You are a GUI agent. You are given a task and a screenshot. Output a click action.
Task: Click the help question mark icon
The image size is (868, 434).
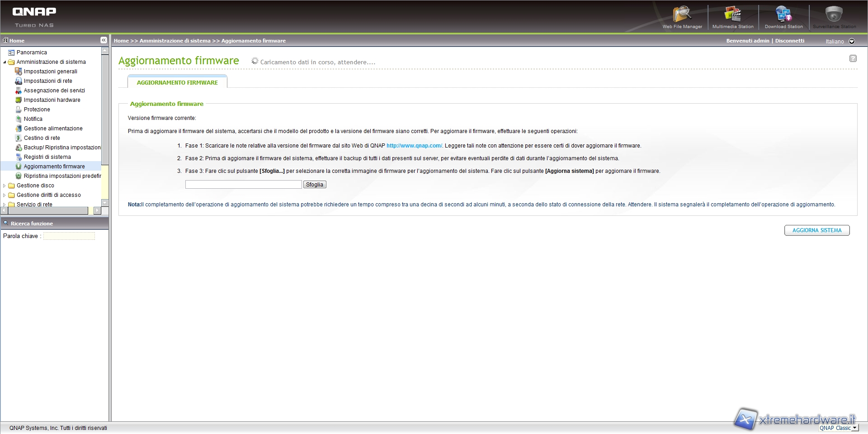coord(853,58)
